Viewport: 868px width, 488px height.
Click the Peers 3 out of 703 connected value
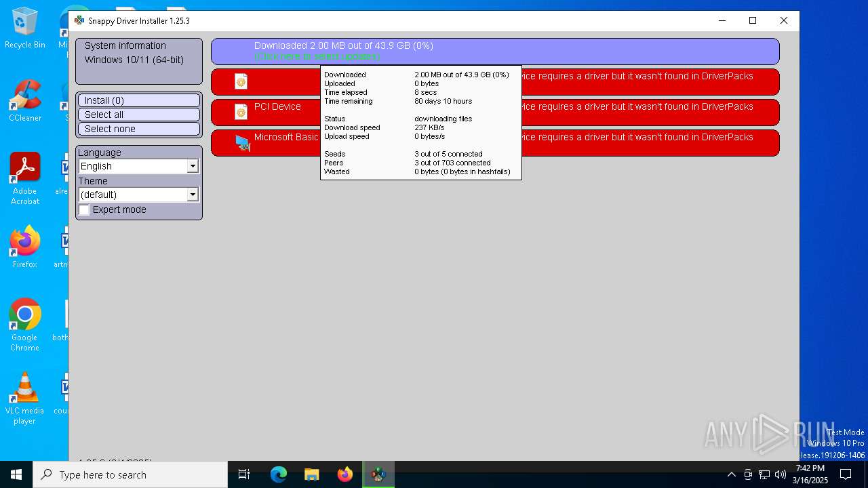(x=452, y=163)
